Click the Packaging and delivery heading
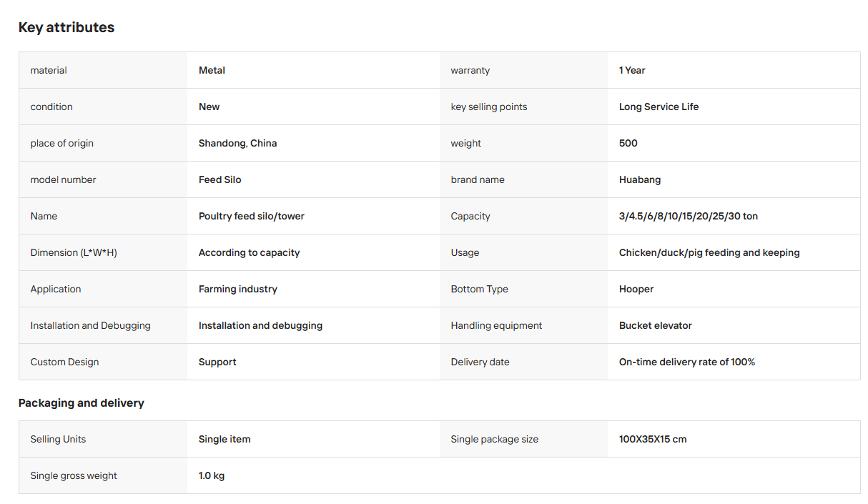Image resolution: width=868 pixels, height=504 pixels. point(82,403)
